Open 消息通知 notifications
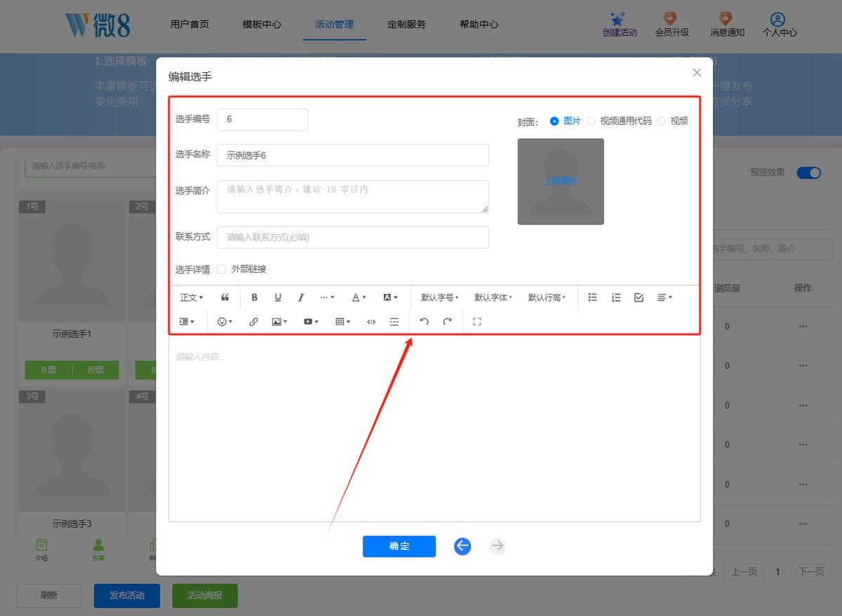Viewport: 842px width, 616px height. pos(727,25)
